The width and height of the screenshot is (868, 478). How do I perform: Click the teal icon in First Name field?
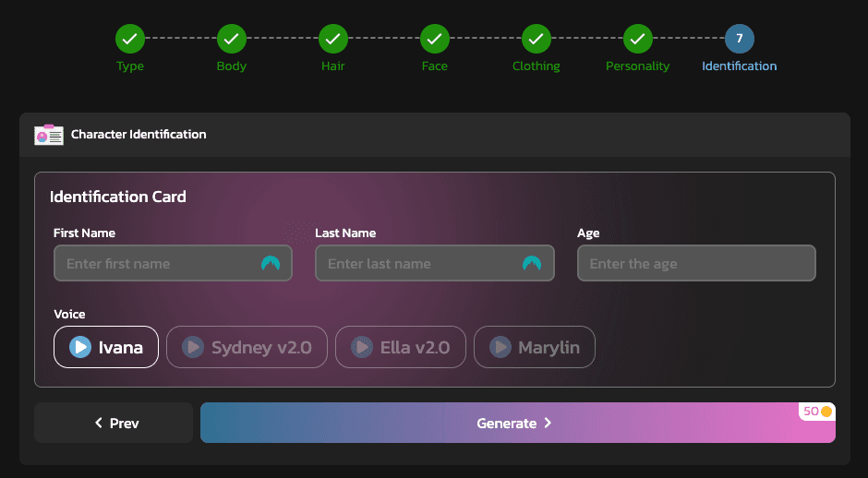coord(271,263)
